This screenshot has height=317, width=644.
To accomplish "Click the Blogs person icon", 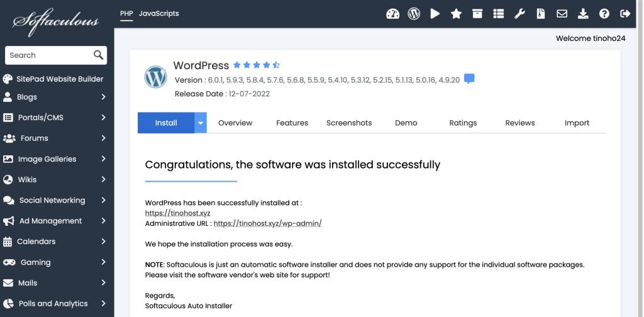I will point(8,97).
